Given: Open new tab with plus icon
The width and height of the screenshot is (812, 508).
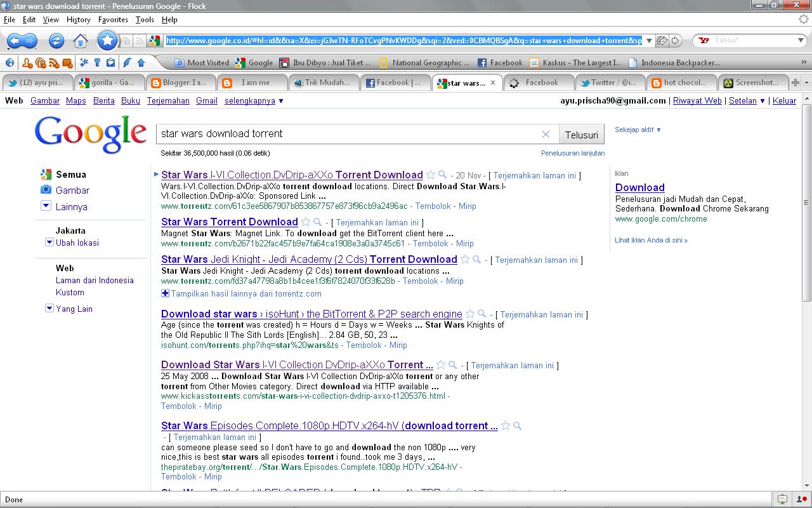Looking at the screenshot, I should coord(796,83).
